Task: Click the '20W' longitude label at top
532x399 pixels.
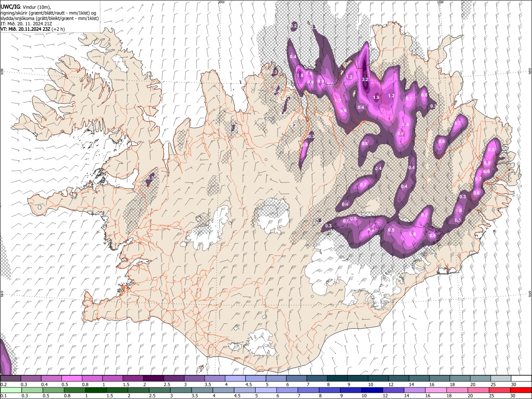Action: [x=221, y=2]
